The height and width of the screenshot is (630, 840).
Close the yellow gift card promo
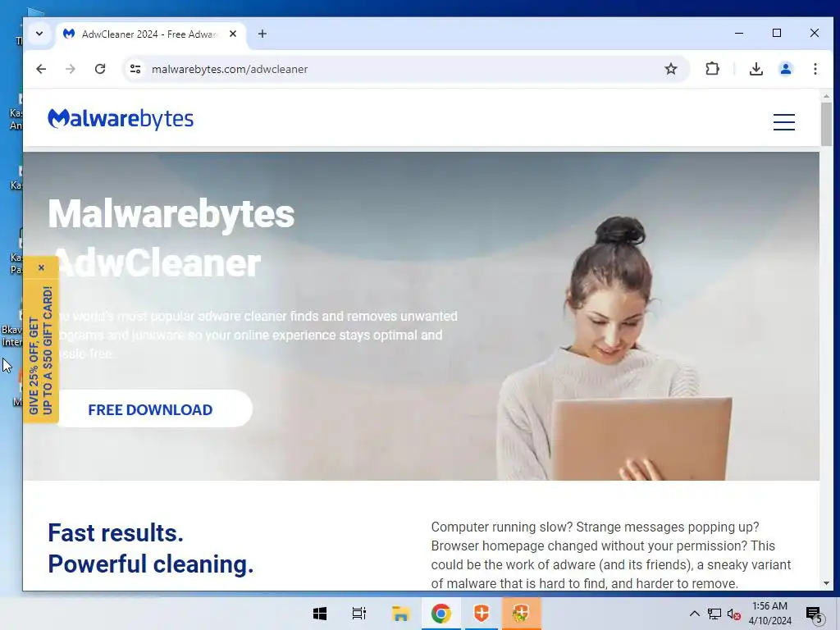click(x=41, y=268)
